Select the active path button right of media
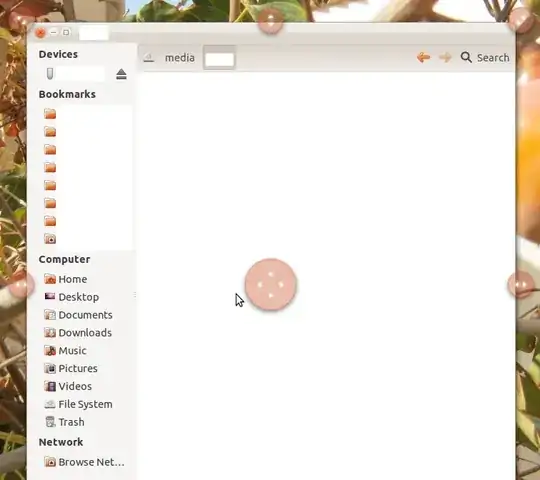540x480 pixels. tap(219, 58)
